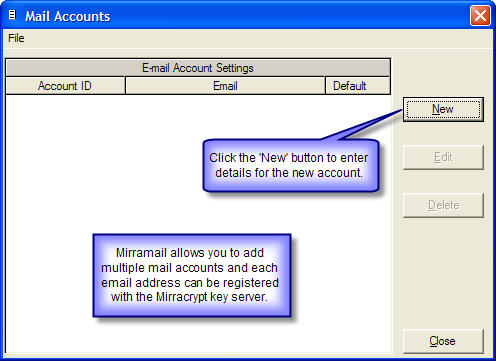This screenshot has width=496, height=361.
Task: Click the Account ID column header
Action: pyautogui.click(x=65, y=86)
